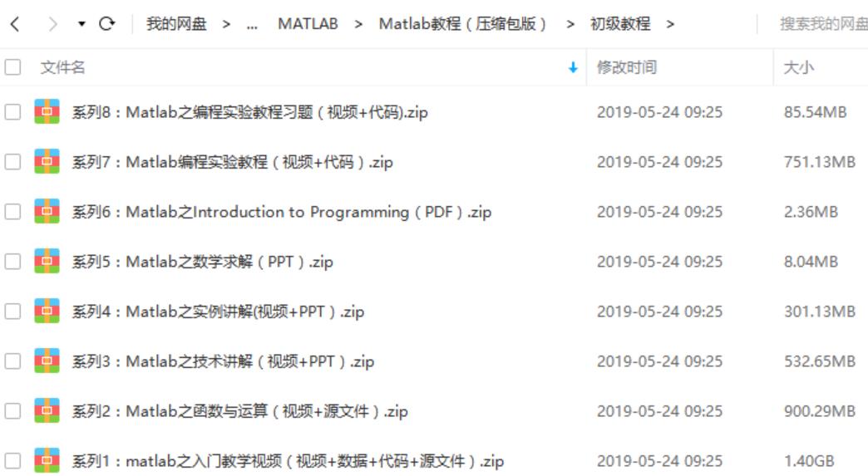Image resolution: width=868 pixels, height=476 pixels.
Task: Click the 751.13MB size value
Action: tap(819, 162)
